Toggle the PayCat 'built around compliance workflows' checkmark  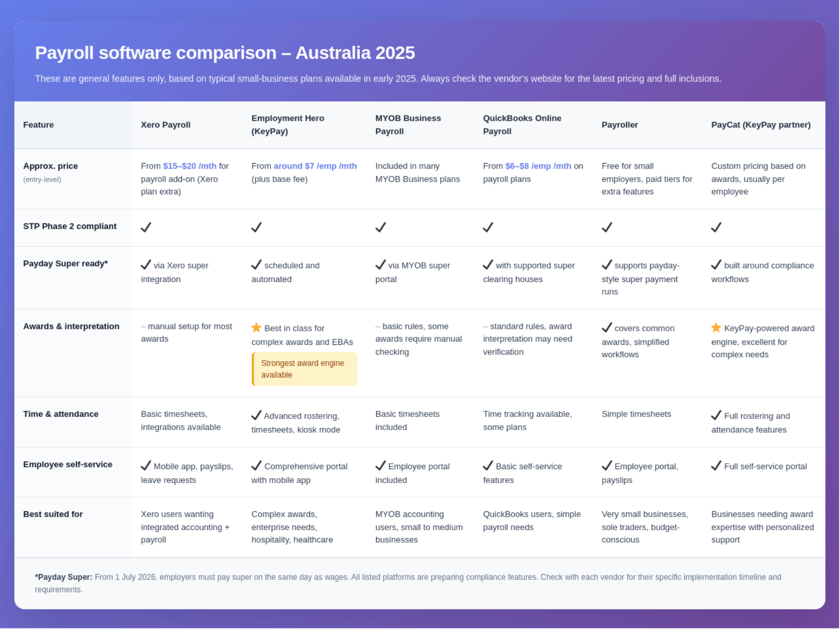tap(716, 265)
